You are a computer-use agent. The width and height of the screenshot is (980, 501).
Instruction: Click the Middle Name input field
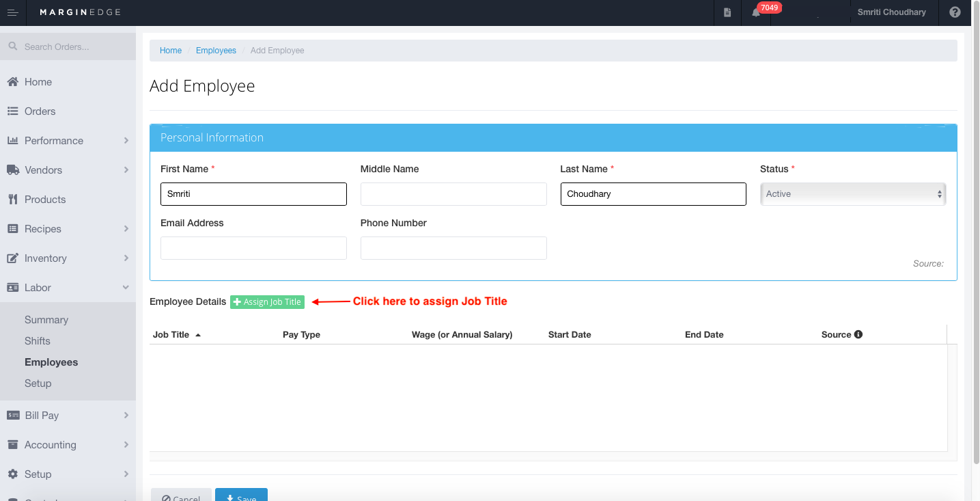coord(453,194)
